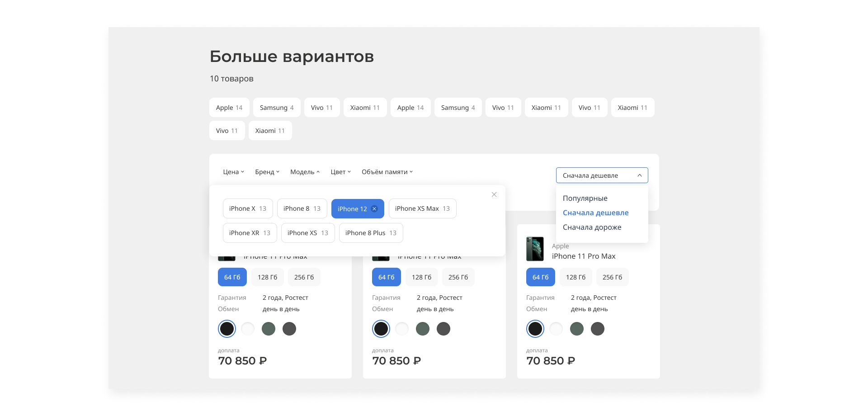Click the 70 850 ₽ price in left card
Viewport: 868px width, 407px height.
[242, 361]
